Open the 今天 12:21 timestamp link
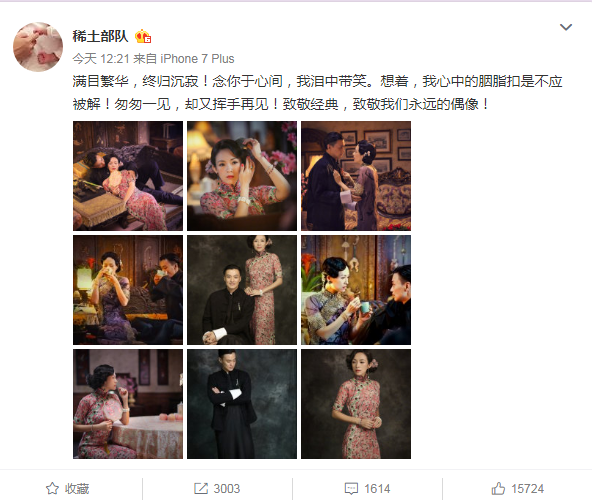 pyautogui.click(x=101, y=59)
